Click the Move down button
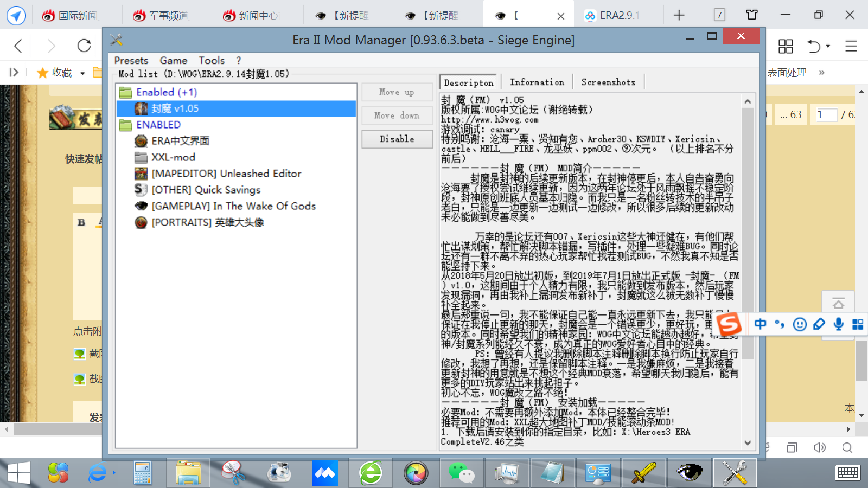The height and width of the screenshot is (488, 868). [x=397, y=115]
